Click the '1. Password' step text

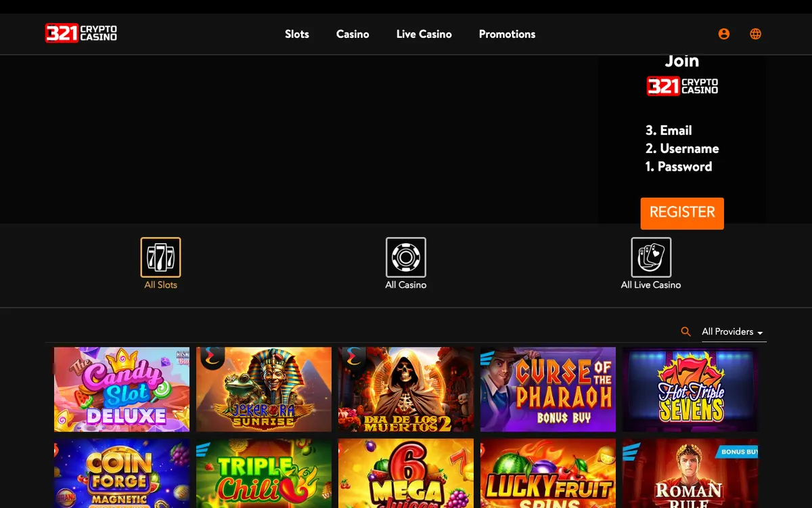coord(679,167)
